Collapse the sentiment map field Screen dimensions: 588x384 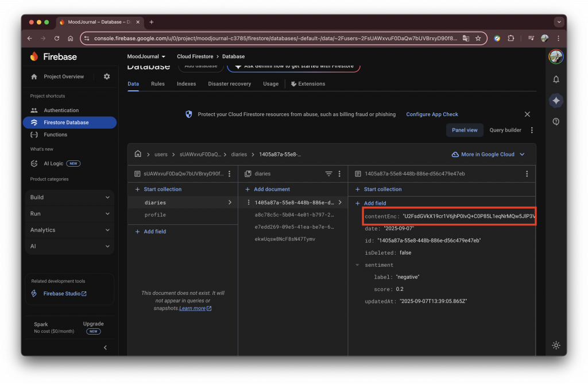point(357,265)
